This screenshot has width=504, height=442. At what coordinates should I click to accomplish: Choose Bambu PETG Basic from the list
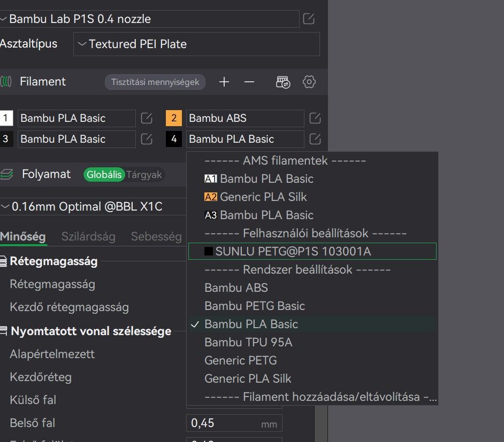pos(312,306)
